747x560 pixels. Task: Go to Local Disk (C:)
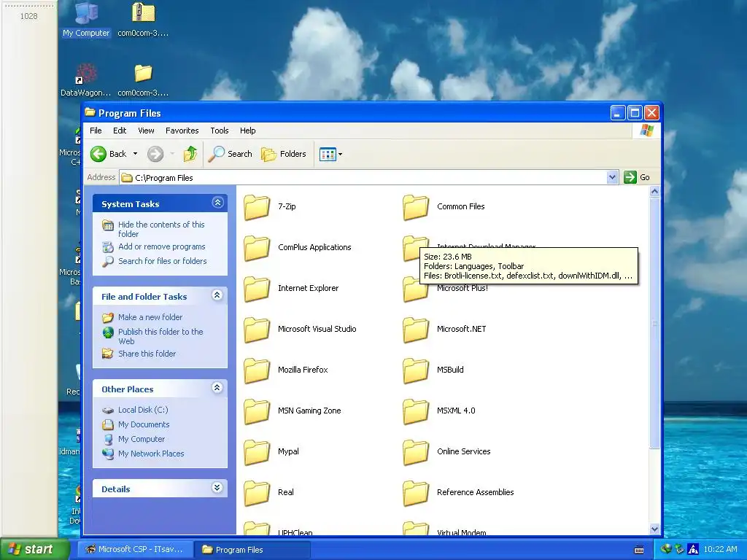(x=143, y=410)
